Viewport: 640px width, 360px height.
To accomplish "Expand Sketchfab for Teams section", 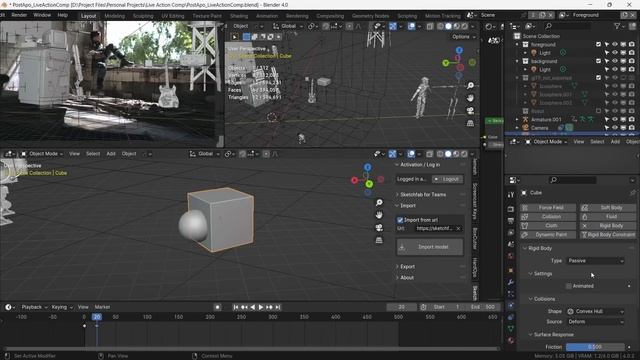I will click(x=423, y=195).
